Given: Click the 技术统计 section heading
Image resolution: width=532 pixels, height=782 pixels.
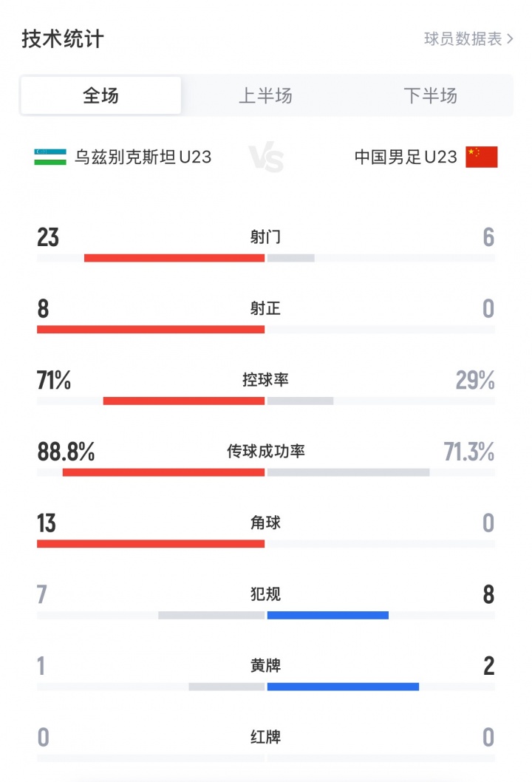Looking at the screenshot, I should (x=63, y=38).
